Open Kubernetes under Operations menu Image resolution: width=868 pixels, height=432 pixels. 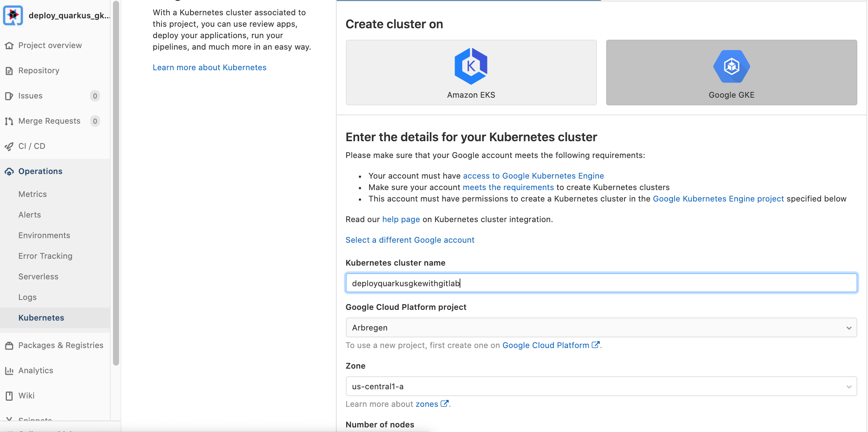[41, 318]
